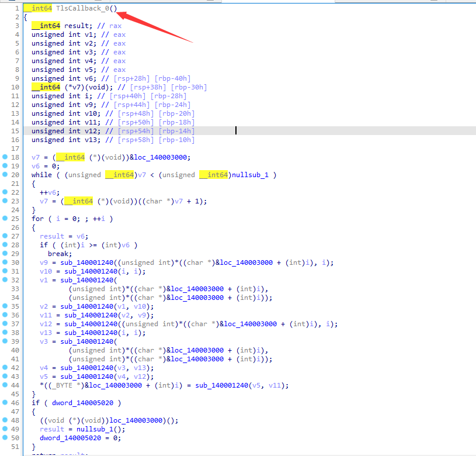This screenshot has height=456, width=476.
Task: Click sub_140001240 on line 30
Action: [x=87, y=262]
